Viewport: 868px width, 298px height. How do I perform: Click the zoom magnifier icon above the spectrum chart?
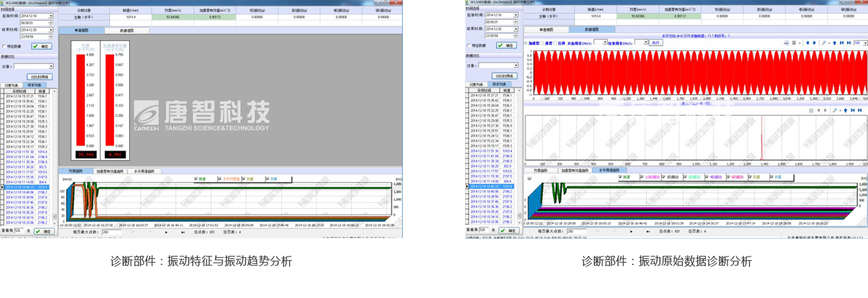[x=835, y=111]
